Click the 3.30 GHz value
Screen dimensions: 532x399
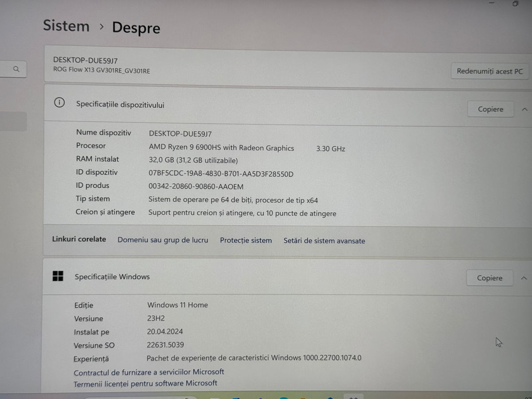pyautogui.click(x=331, y=149)
